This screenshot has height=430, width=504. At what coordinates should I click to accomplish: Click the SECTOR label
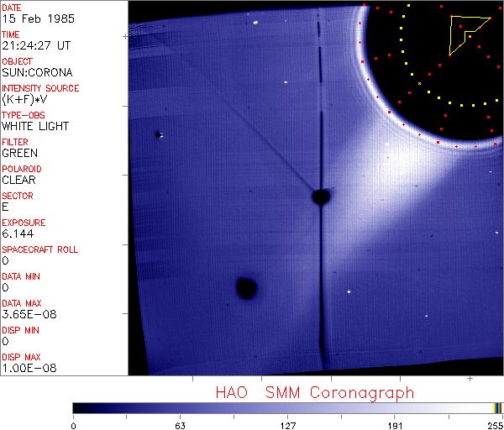click(x=18, y=196)
